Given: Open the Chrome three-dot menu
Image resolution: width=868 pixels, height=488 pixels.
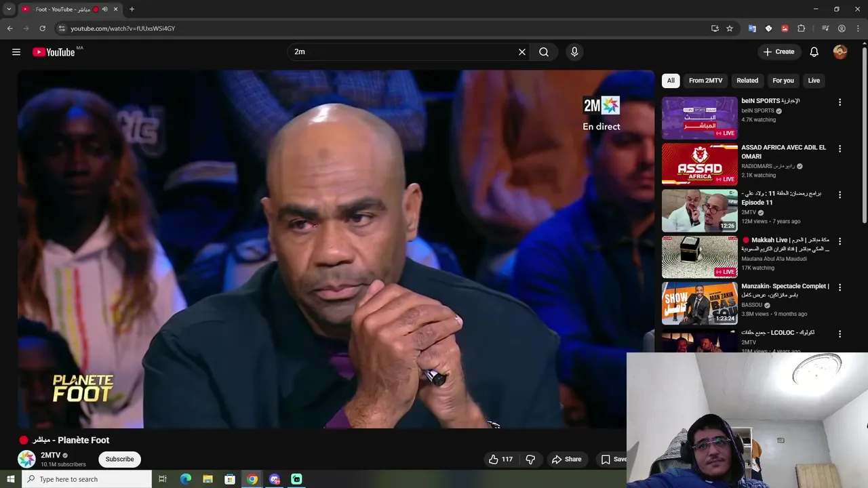Looking at the screenshot, I should click(x=859, y=28).
